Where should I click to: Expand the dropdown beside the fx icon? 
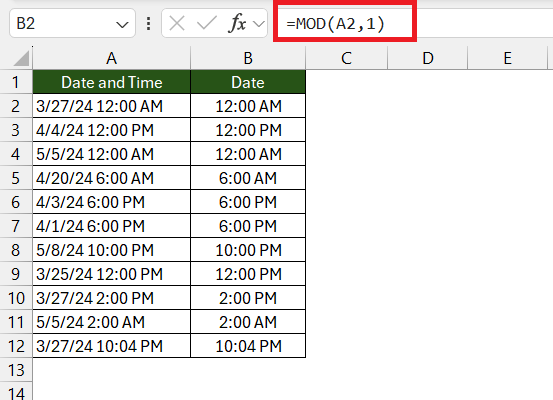[259, 24]
